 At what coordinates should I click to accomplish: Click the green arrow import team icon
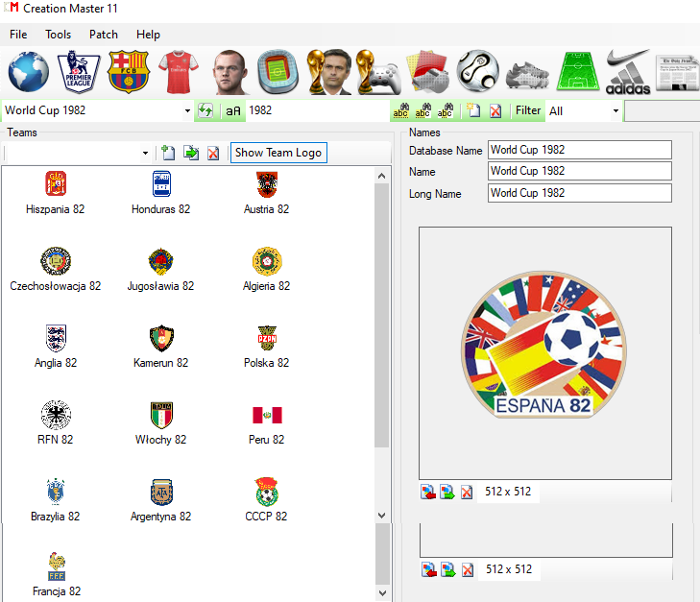point(191,153)
